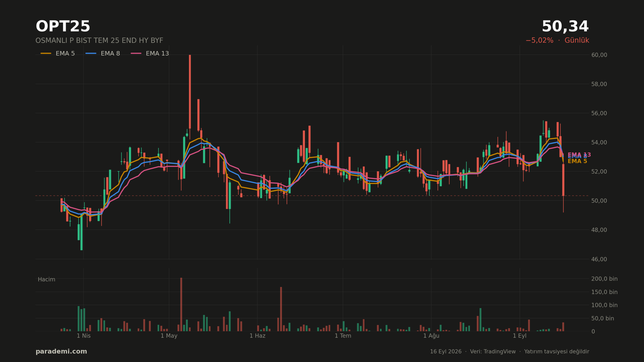Image resolution: width=644 pixels, height=362 pixels.
Task: Click the tall red candle reaching 60,00
Action: click(x=190, y=92)
